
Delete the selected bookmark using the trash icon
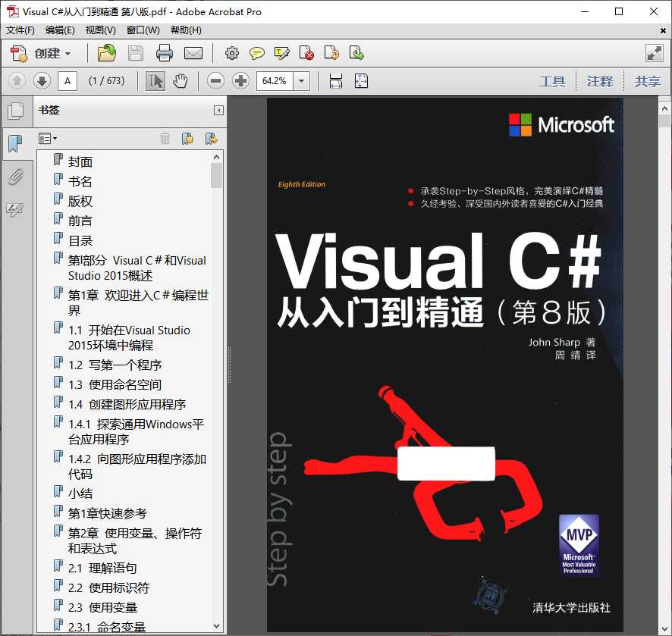[x=163, y=138]
